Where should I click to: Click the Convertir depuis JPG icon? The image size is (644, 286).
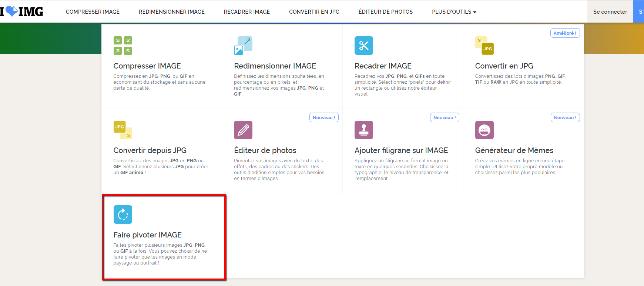pos(123,130)
